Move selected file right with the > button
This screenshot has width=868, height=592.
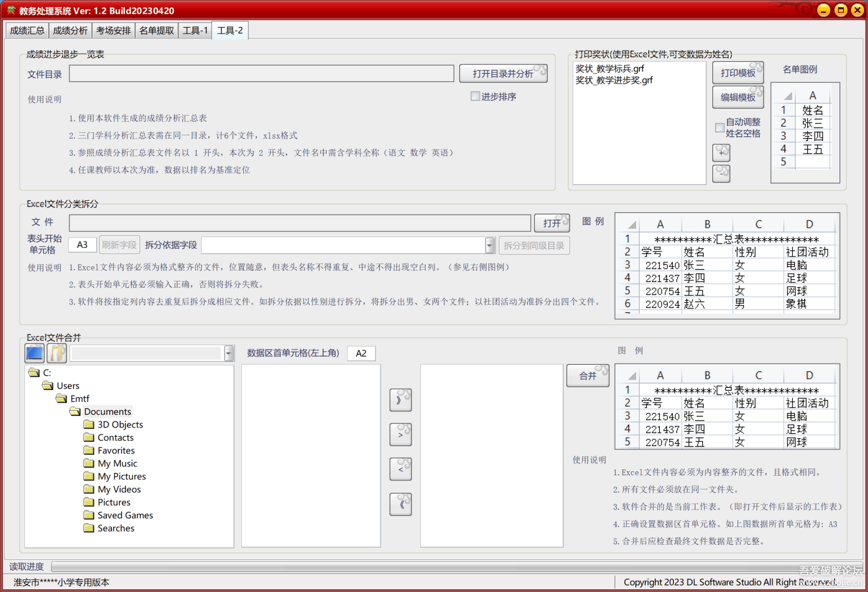400,434
